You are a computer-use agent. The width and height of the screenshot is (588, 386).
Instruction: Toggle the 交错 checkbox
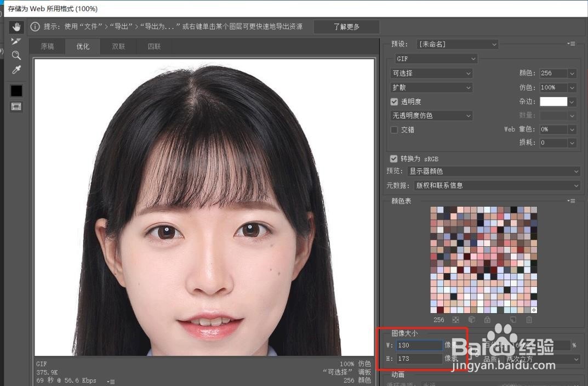(394, 129)
